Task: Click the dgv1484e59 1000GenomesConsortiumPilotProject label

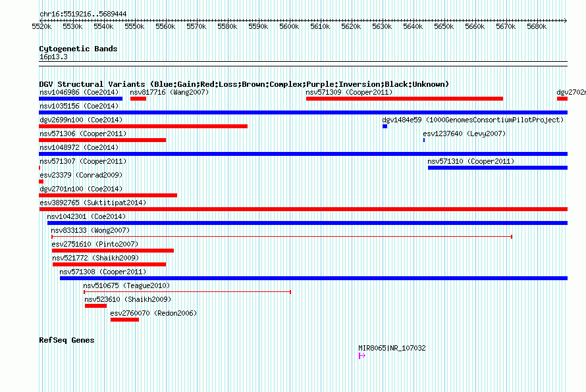Action: tap(473, 120)
